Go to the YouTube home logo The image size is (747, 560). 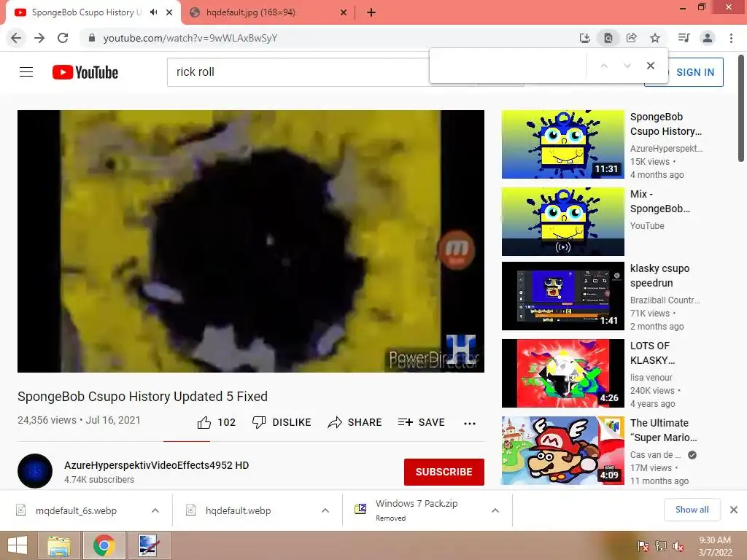[x=85, y=72]
